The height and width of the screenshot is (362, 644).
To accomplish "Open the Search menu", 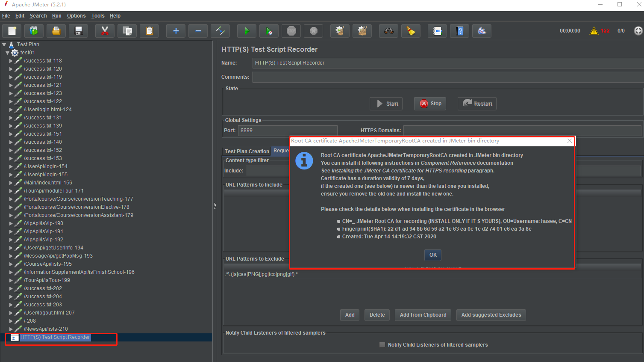I will (x=38, y=16).
